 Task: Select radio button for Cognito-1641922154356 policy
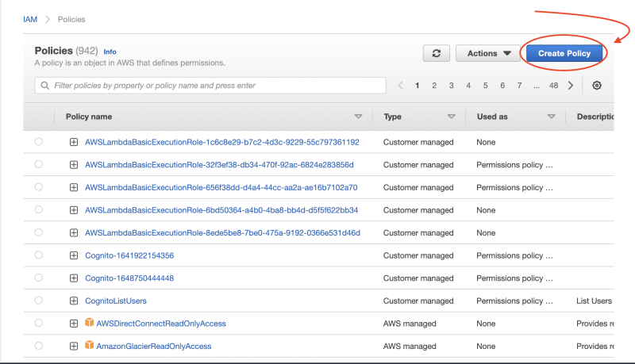coord(38,255)
